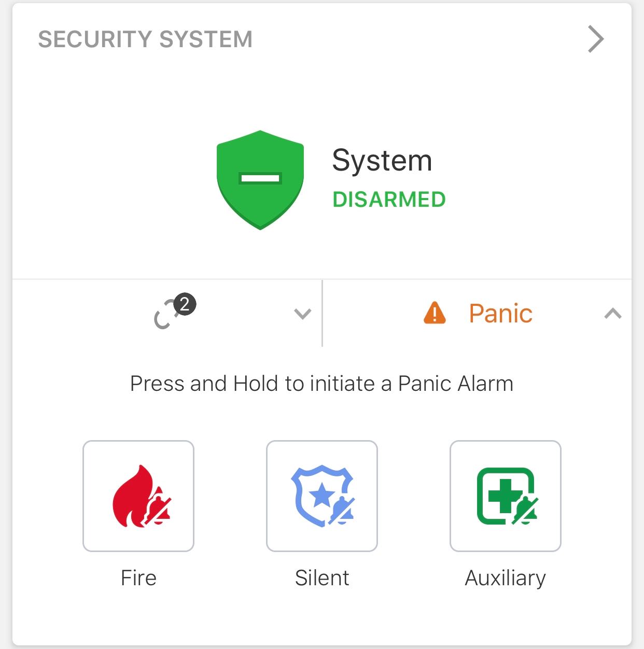Click the green Auxiliary medical cross icon
Image resolution: width=644 pixels, height=649 pixels.
pos(507,496)
